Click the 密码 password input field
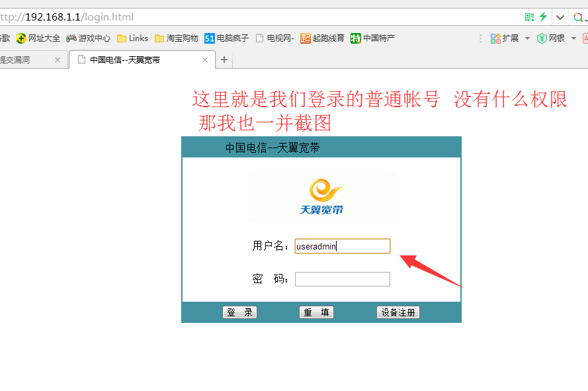This screenshot has height=391, width=588. 343,279
